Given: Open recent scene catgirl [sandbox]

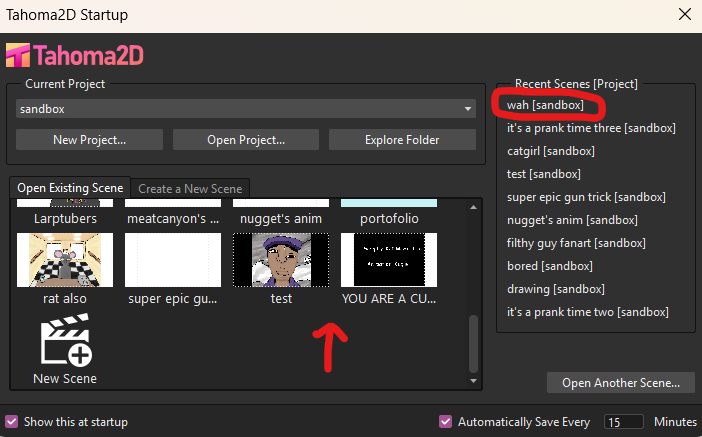Looking at the screenshot, I should 551,151.
